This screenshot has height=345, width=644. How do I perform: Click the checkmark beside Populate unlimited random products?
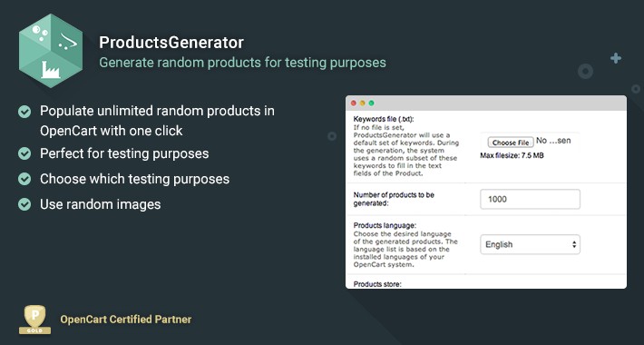pyautogui.click(x=24, y=112)
